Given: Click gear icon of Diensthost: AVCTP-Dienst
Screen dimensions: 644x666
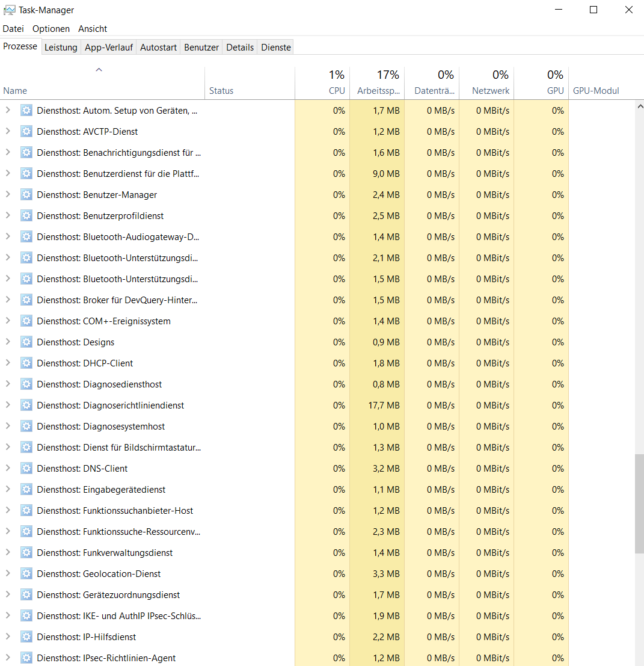Looking at the screenshot, I should coord(26,131).
